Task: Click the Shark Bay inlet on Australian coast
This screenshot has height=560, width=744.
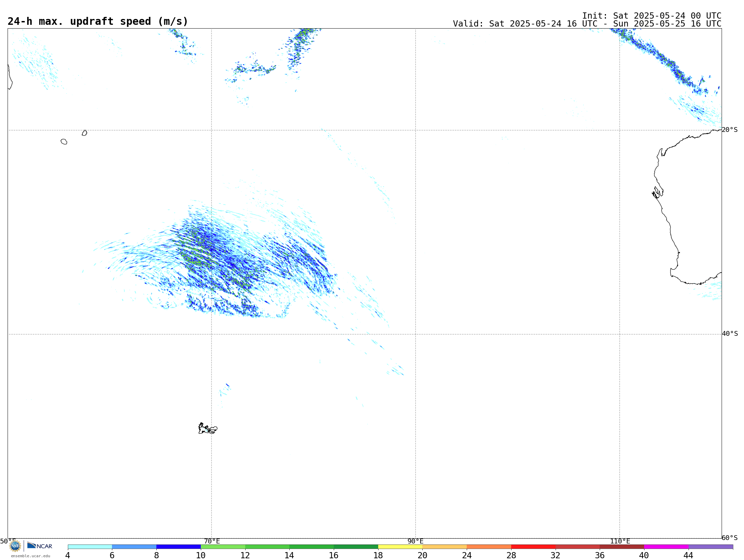Action: (x=658, y=193)
